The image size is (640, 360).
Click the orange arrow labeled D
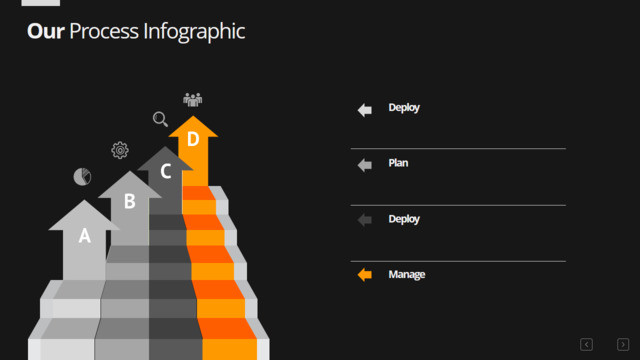click(193, 150)
